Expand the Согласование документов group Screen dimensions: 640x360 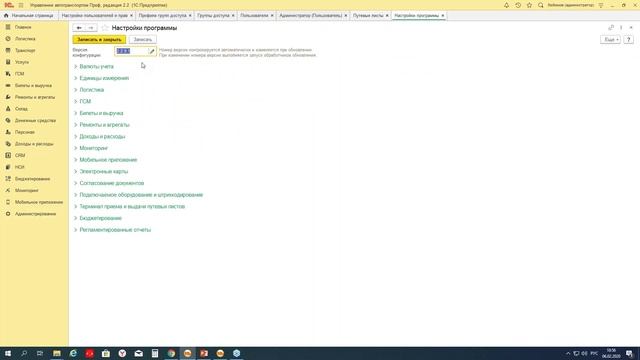pos(111,183)
